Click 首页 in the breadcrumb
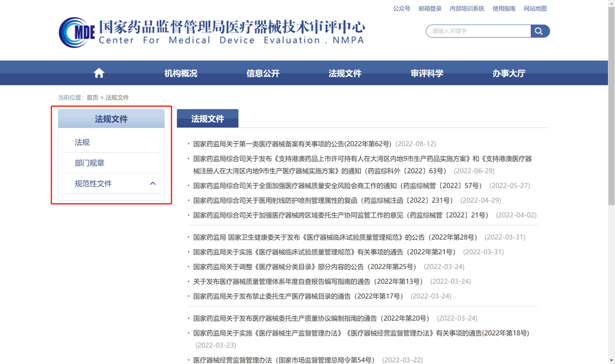 pos(92,98)
